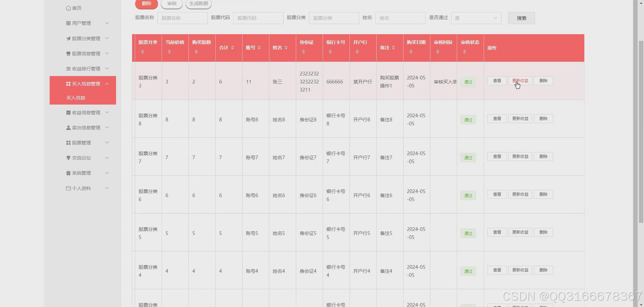Click 更新收益 in the 姓名5 row

(520, 232)
